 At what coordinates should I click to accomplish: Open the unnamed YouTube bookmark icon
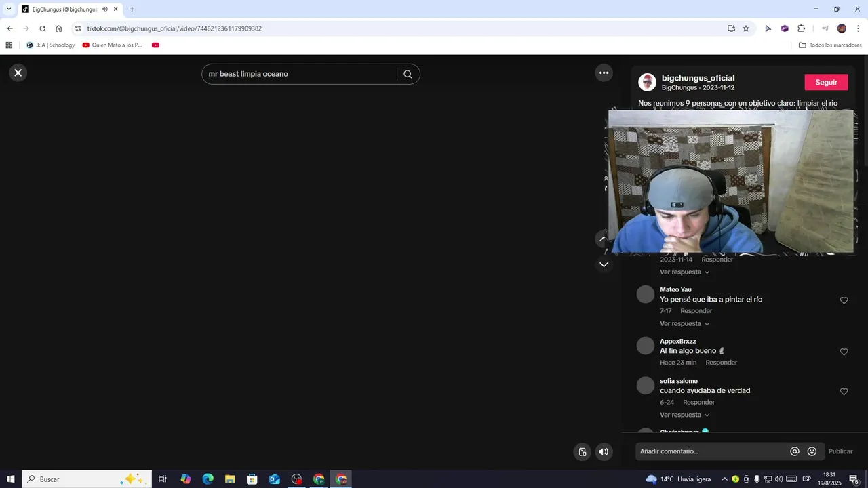coord(155,45)
